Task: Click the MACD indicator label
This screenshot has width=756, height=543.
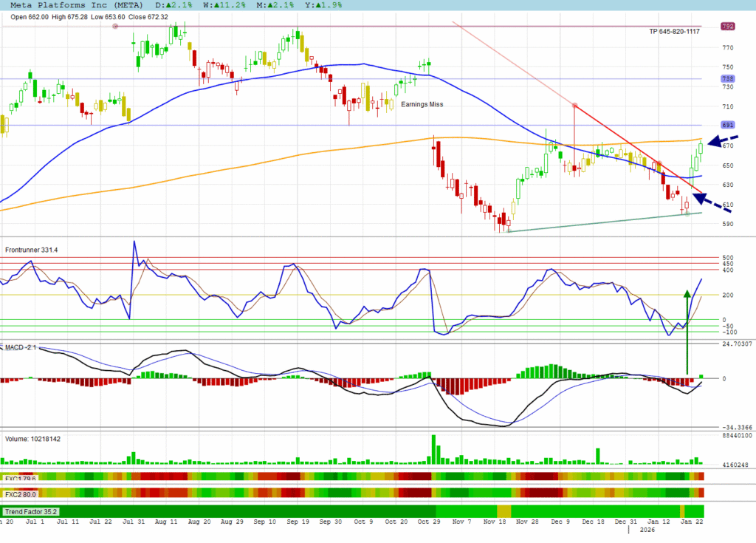Action: (x=21, y=346)
